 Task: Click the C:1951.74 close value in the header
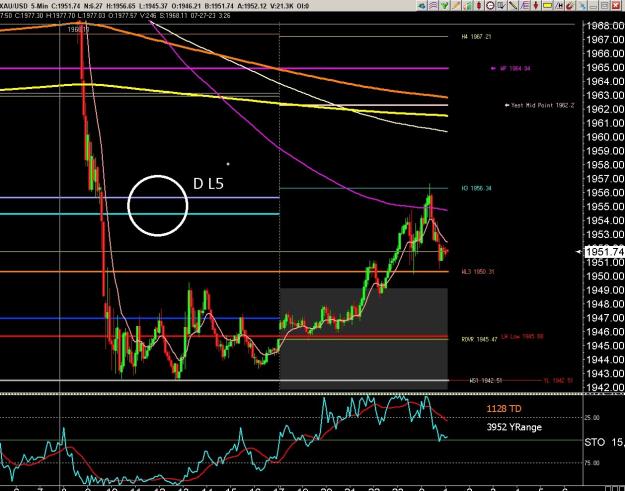click(67, 6)
